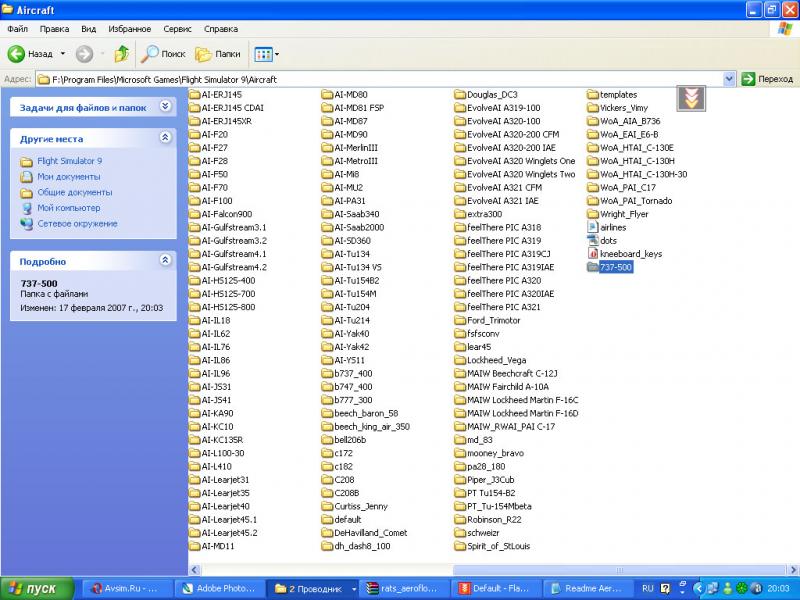
Task: Switch to Adobe Photoshop from the taskbar
Action: 220,588
